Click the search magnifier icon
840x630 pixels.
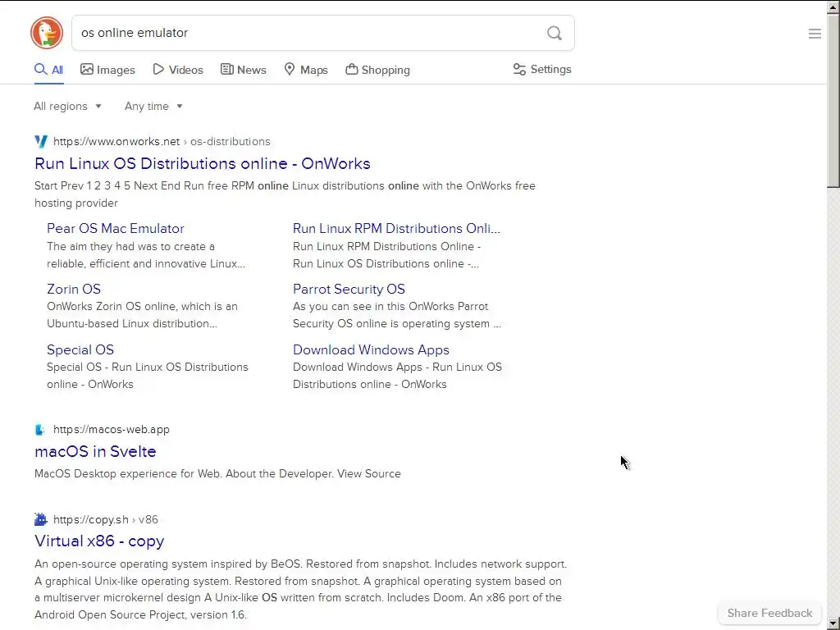[555, 33]
